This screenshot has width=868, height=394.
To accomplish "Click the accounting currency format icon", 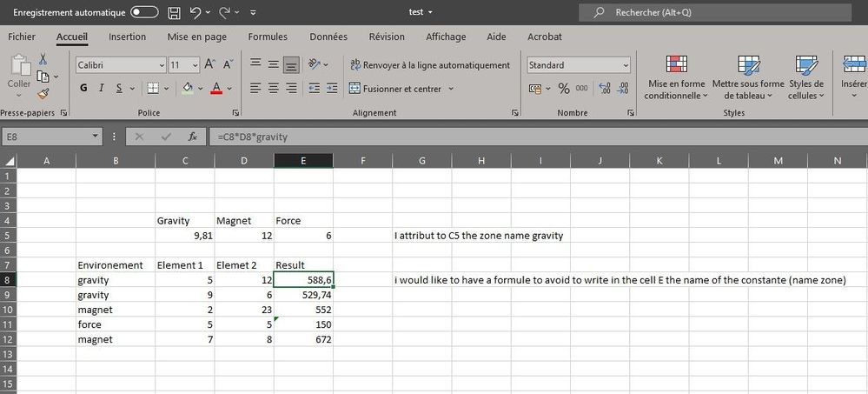I will coord(535,89).
